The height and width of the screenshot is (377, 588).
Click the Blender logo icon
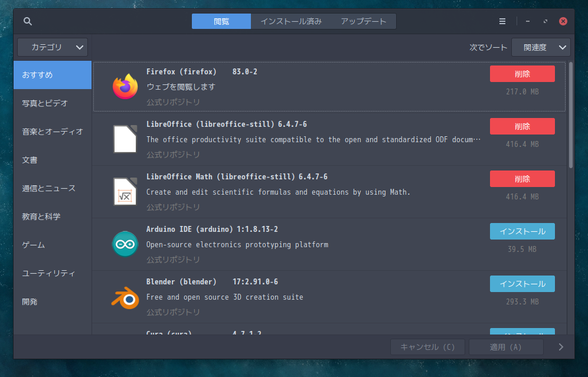pyautogui.click(x=125, y=297)
